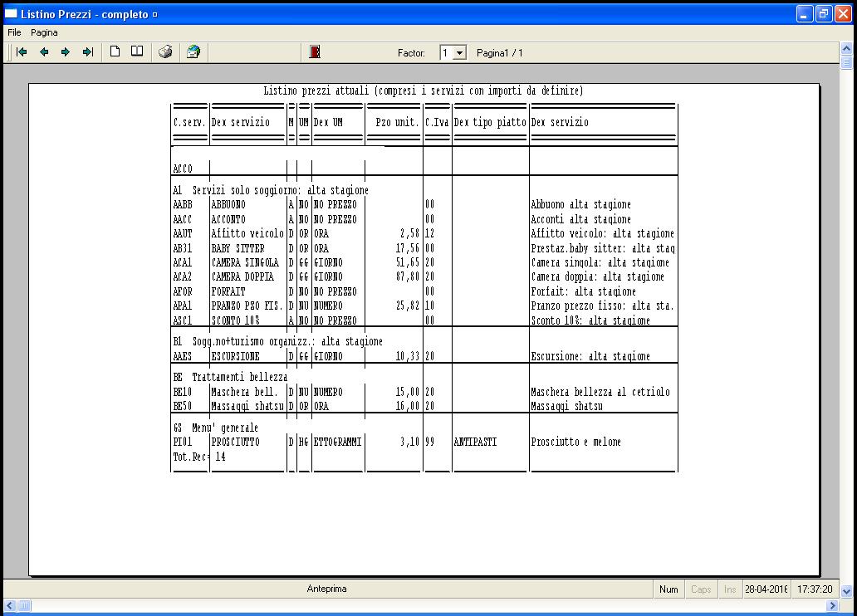Click the horizontal scrollbar right arrow
This screenshot has height=616, width=857.
tap(832, 605)
